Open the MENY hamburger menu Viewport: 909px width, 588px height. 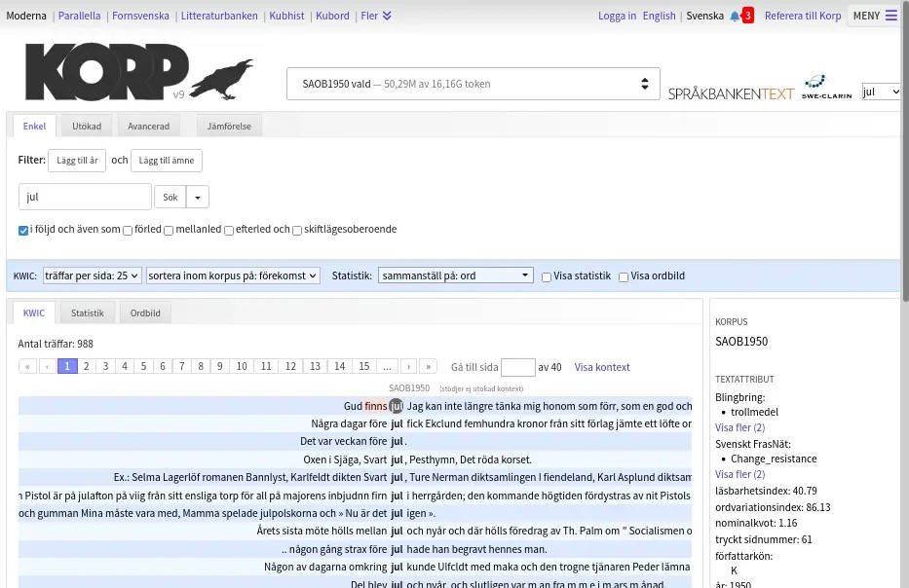point(874,16)
